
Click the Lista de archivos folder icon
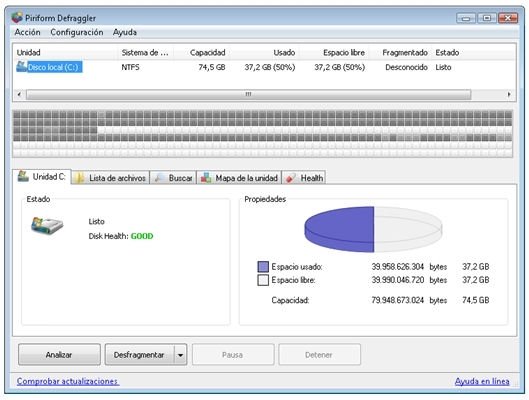click(x=80, y=178)
